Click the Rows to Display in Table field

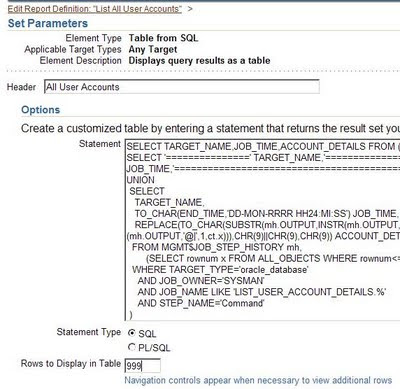tap(142, 366)
